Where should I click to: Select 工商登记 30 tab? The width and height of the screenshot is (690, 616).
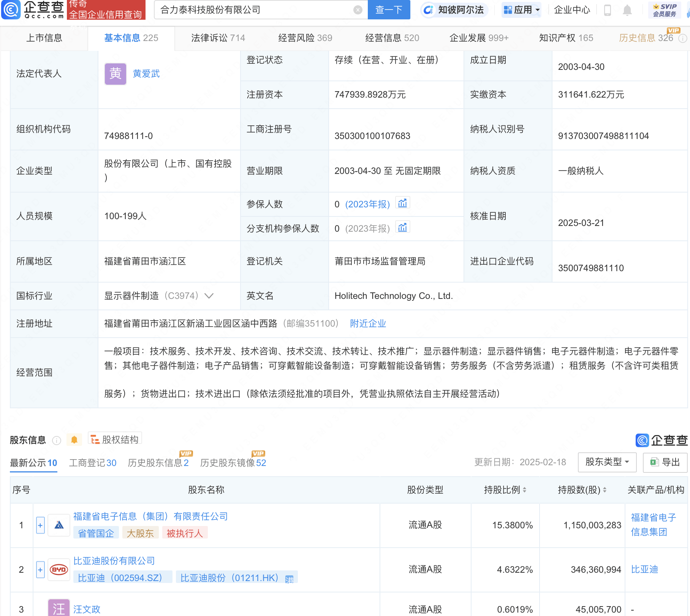[93, 463]
